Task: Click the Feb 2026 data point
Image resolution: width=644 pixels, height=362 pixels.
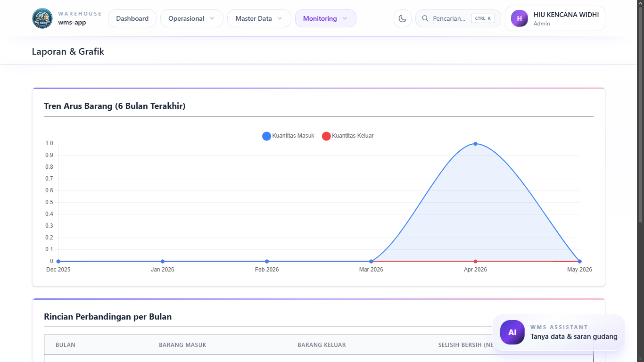Action: pyautogui.click(x=267, y=261)
